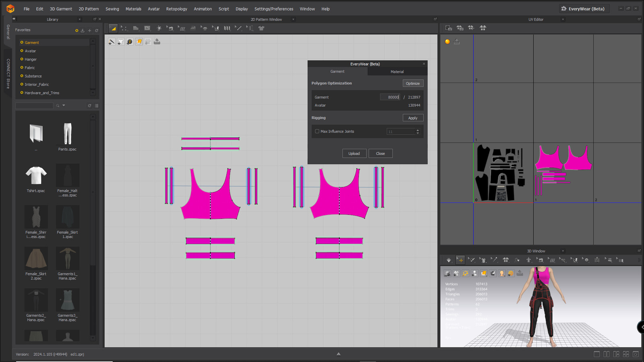Click the orange sphere in UV Editor

coord(448,41)
